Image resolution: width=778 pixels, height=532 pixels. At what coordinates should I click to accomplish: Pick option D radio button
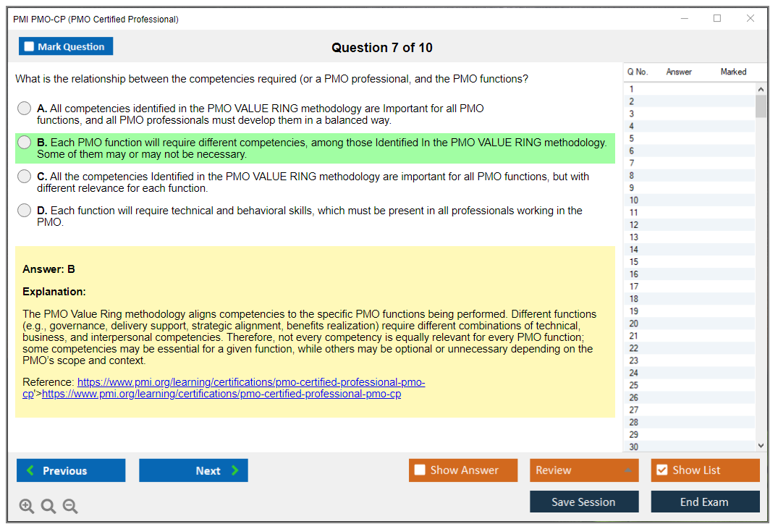[25, 211]
